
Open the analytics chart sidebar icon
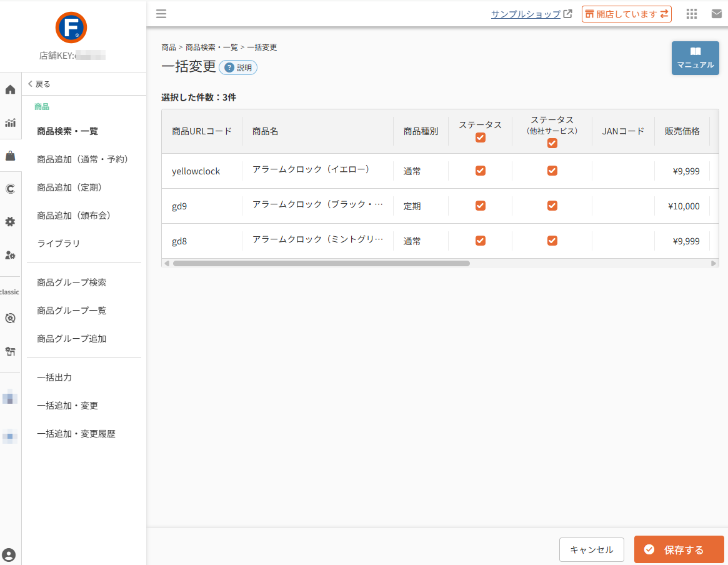pyautogui.click(x=10, y=122)
